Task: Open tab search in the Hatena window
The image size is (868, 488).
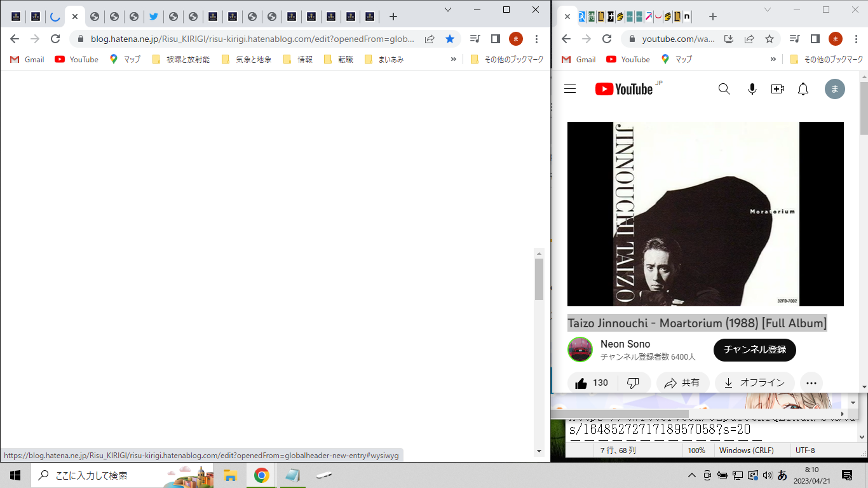Action: [x=448, y=10]
